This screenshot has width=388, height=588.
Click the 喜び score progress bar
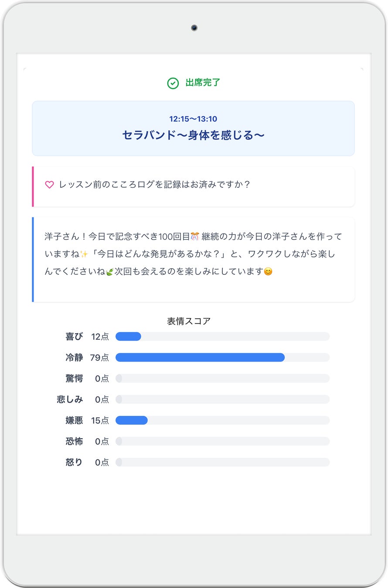[222, 336]
